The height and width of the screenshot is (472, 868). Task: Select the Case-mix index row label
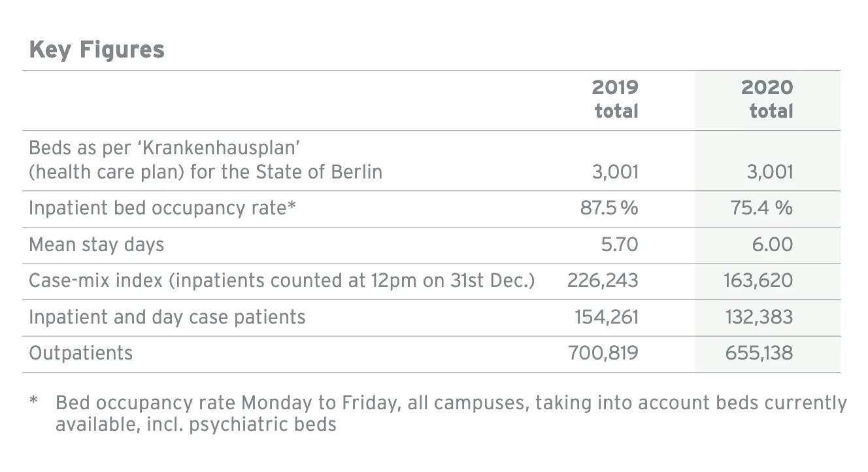tap(282, 280)
